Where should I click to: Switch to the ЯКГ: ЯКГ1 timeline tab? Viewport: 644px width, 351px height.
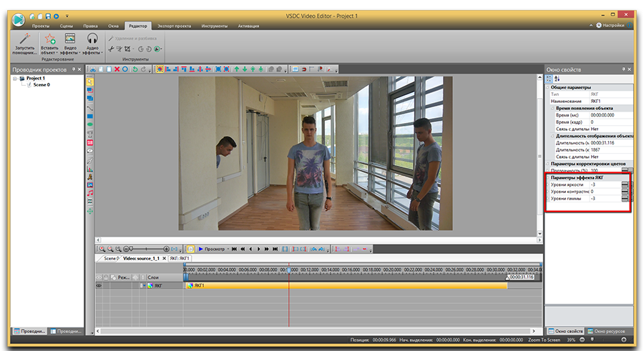click(x=180, y=259)
